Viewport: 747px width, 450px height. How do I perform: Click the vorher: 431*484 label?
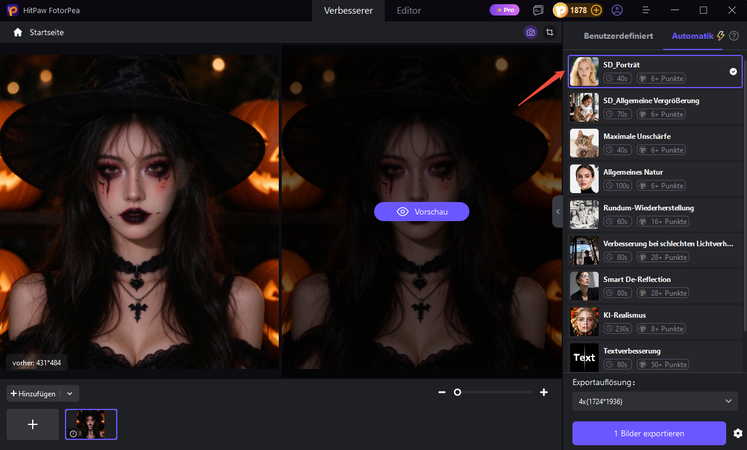37,363
